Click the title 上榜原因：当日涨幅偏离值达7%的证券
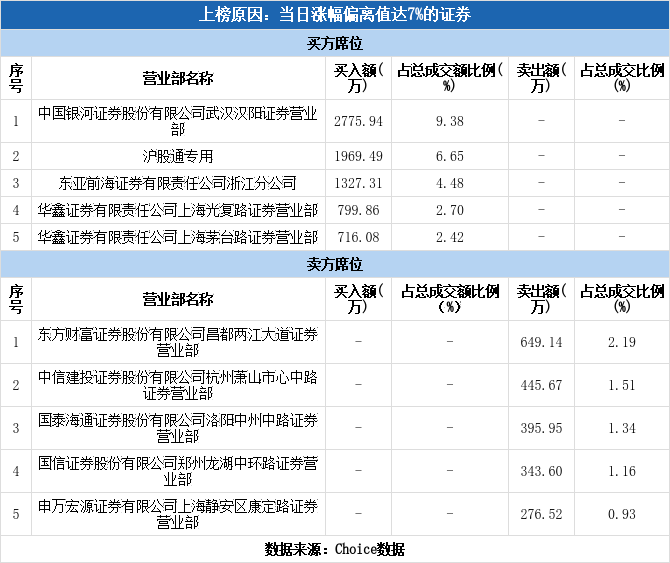This screenshot has height=563, width=670. coord(335,15)
